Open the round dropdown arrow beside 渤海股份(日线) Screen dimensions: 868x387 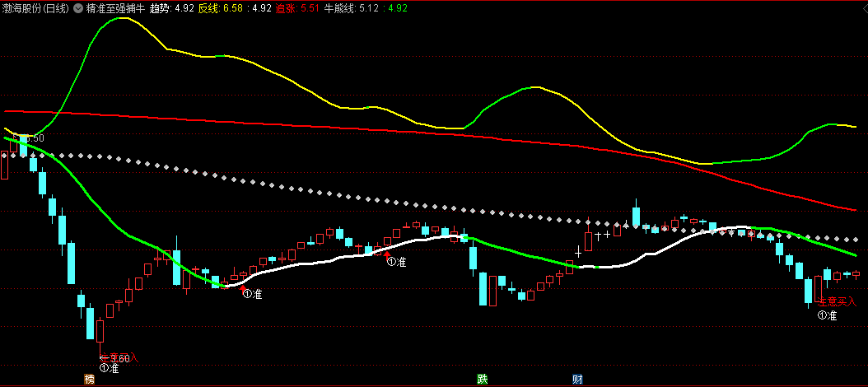pos(77,8)
